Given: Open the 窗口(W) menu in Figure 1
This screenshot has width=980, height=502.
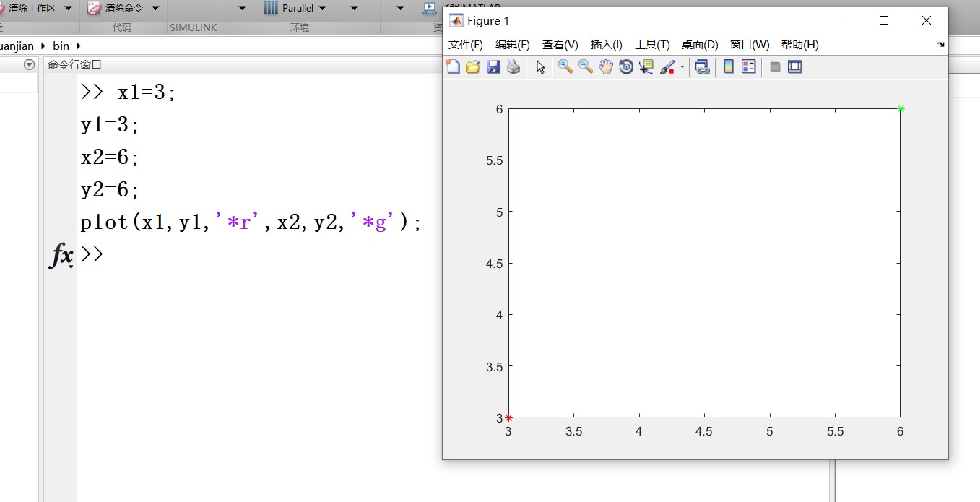Looking at the screenshot, I should point(750,45).
